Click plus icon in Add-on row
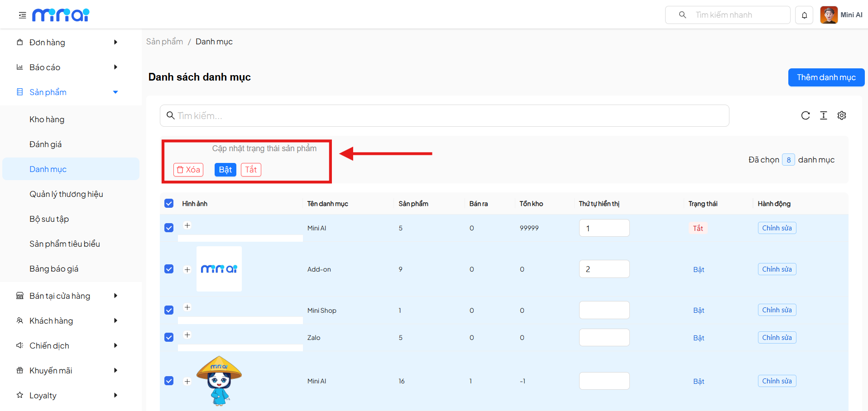The image size is (868, 411). [x=187, y=270]
